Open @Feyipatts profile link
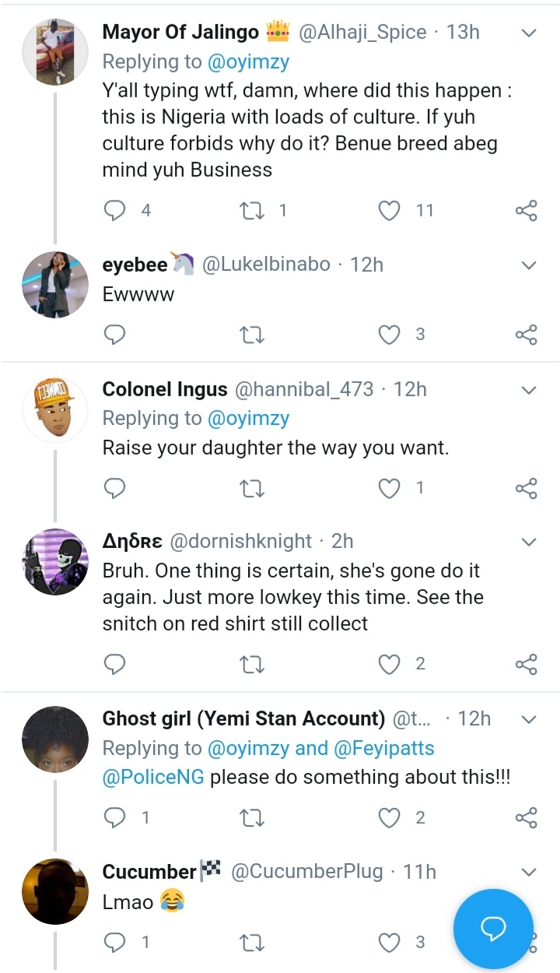The height and width of the screenshot is (973, 560). (x=385, y=749)
